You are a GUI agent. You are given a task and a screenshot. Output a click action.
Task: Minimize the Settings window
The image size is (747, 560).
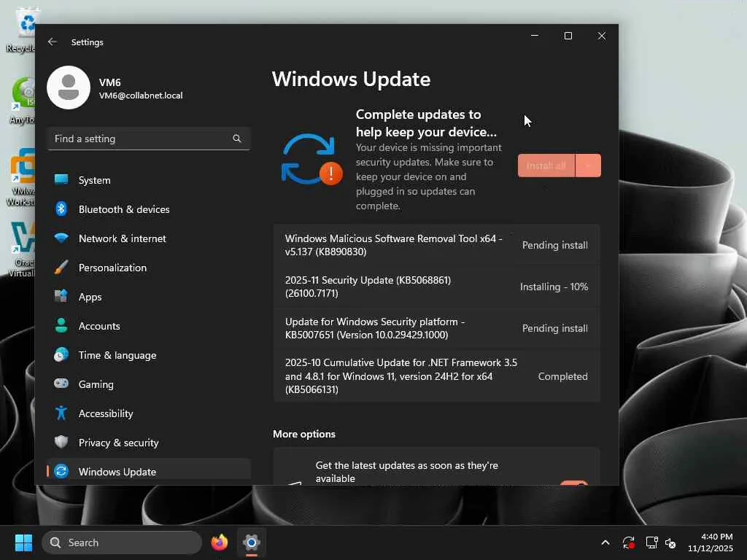tap(535, 36)
